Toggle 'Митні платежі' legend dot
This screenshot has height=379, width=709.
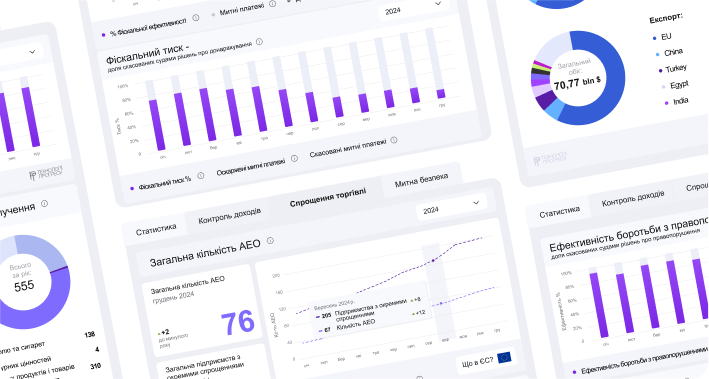point(213,14)
